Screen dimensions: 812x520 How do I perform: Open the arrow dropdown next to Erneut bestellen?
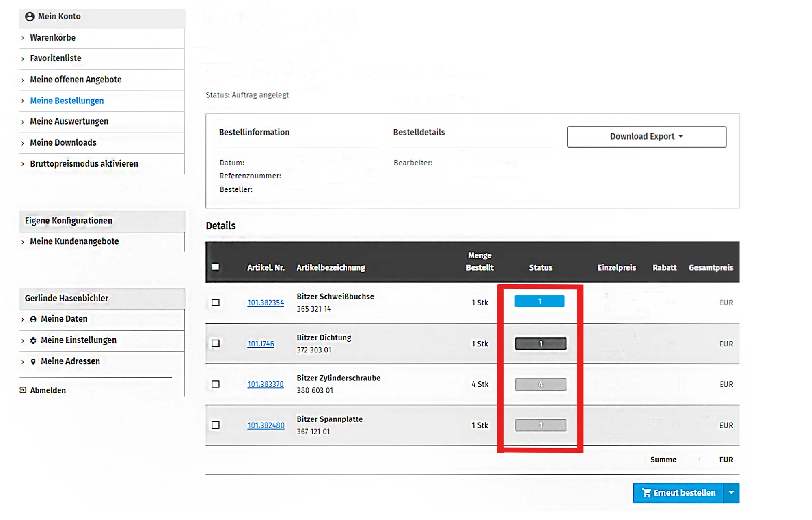(x=731, y=493)
